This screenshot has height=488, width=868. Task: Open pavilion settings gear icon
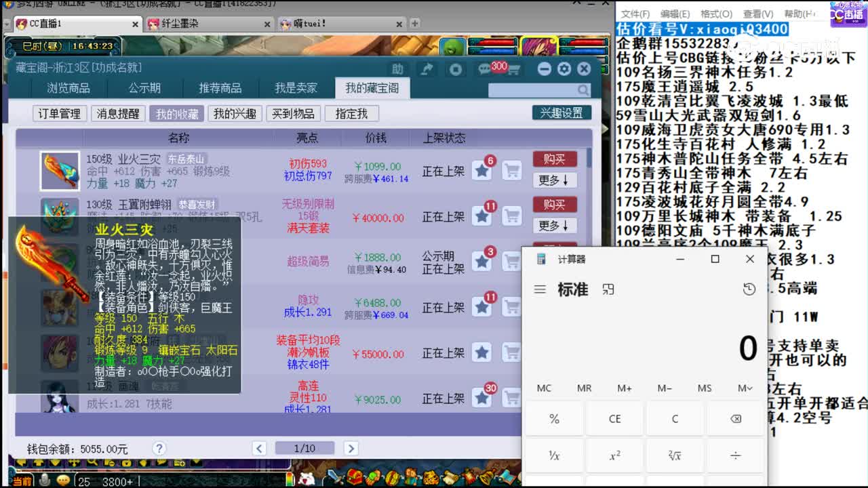[564, 68]
